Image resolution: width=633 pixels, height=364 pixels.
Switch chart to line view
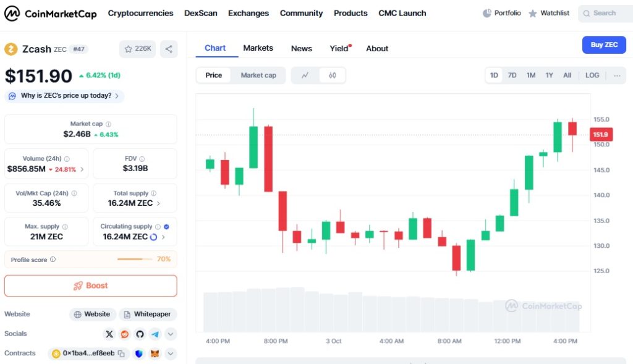pyautogui.click(x=305, y=75)
